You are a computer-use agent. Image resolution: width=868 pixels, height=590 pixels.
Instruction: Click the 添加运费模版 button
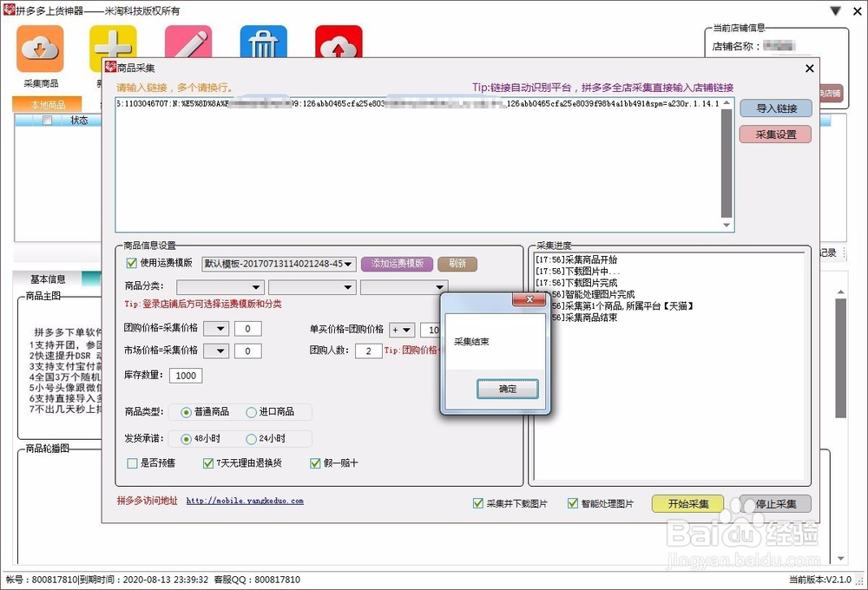[x=397, y=264]
